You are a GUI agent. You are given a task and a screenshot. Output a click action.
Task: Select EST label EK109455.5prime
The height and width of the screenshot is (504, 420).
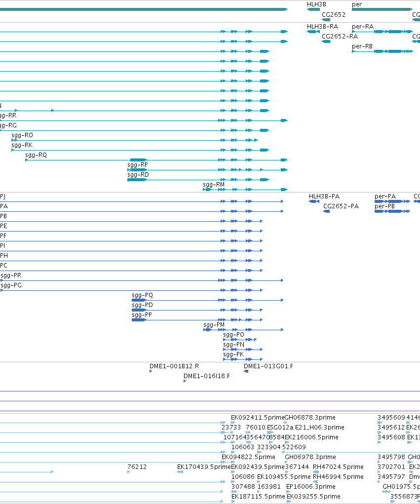click(x=284, y=477)
